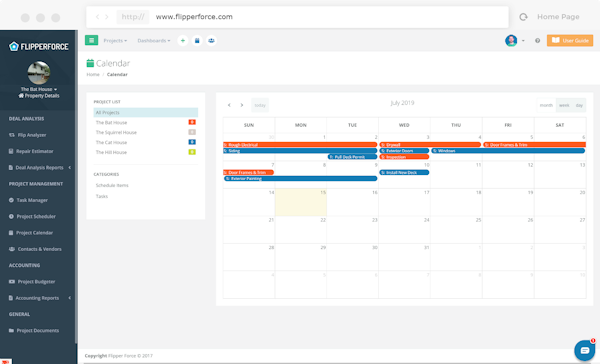Open Task Manager in sidebar
This screenshot has width=600, height=364.
32,200
